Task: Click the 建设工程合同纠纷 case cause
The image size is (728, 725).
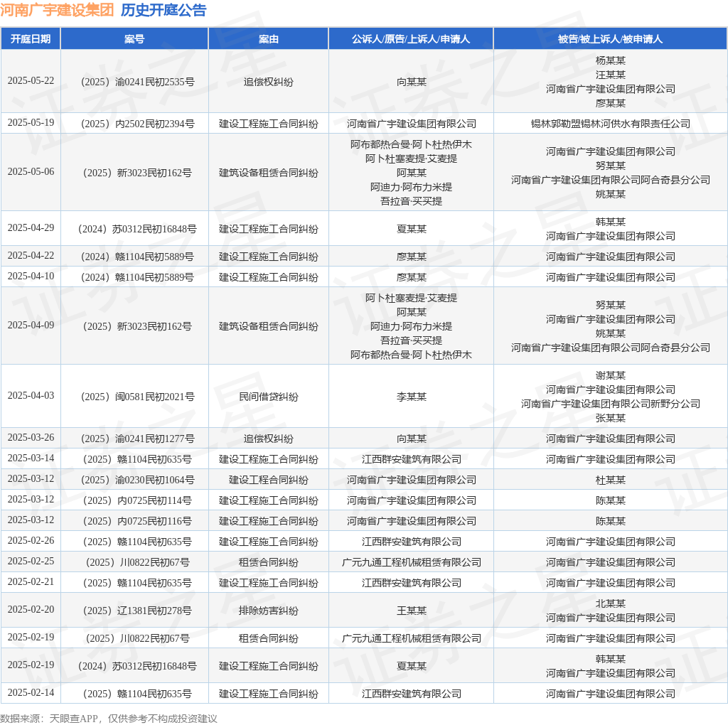Action: click(268, 480)
